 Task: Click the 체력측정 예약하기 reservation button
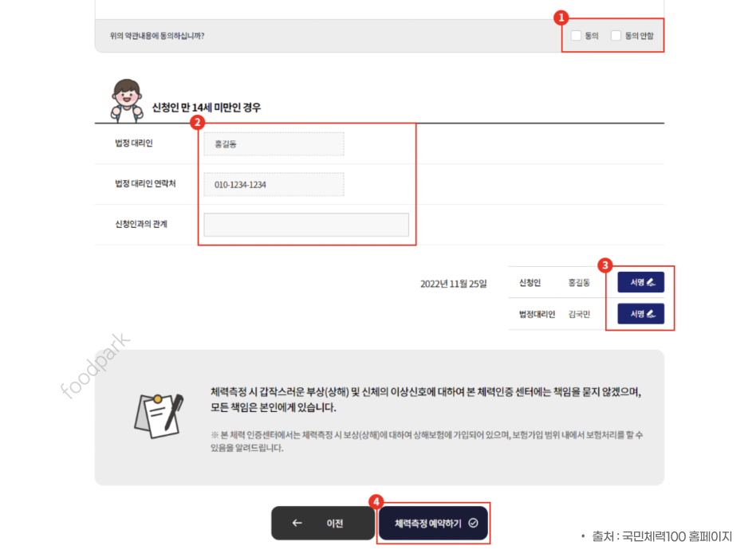tap(435, 524)
